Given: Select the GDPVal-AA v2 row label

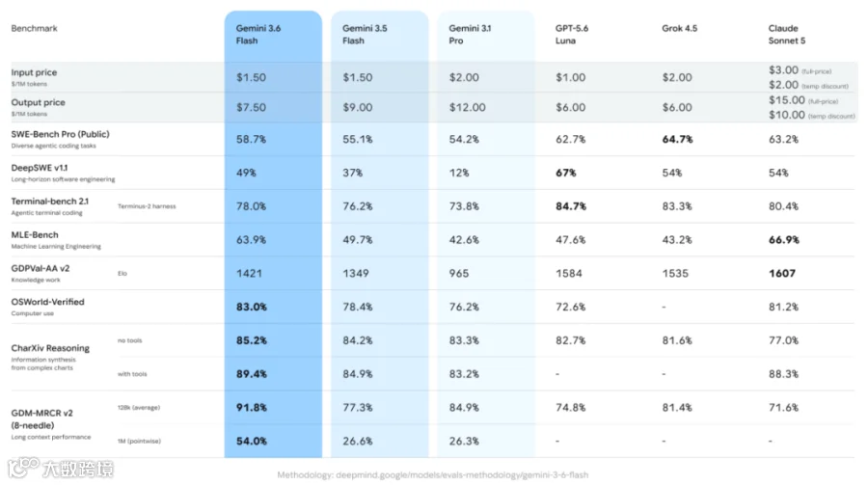Looking at the screenshot, I should (x=41, y=268).
